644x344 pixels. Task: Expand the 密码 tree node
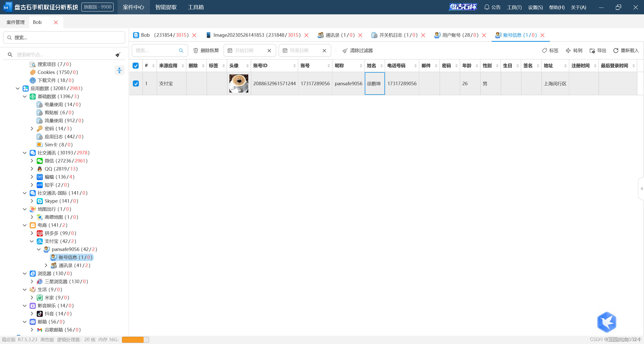point(32,128)
